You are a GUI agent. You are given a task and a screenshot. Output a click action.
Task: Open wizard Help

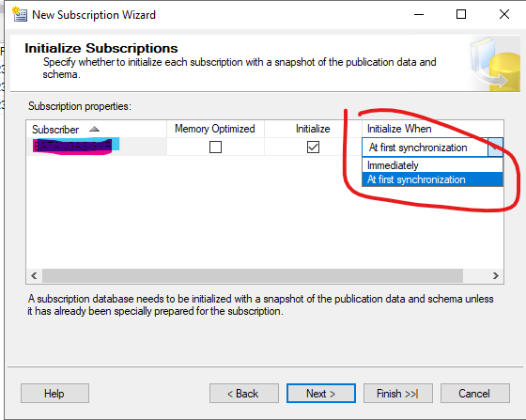[x=54, y=393]
